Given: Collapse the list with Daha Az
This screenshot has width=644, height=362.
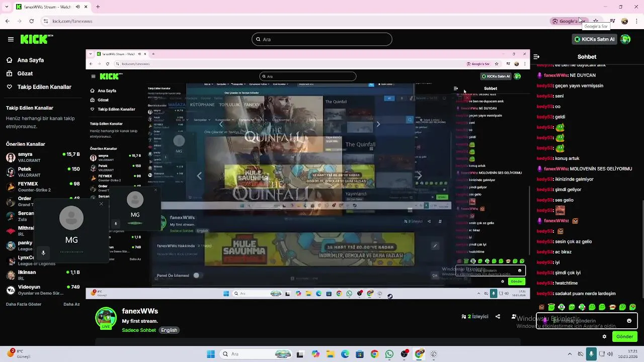Looking at the screenshot, I should (71, 304).
